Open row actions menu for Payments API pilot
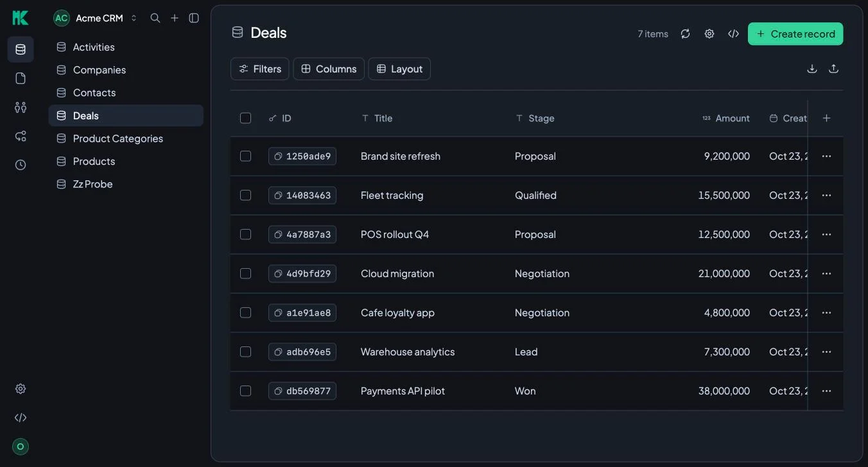Viewport: 868px width, 467px height. [x=826, y=391]
